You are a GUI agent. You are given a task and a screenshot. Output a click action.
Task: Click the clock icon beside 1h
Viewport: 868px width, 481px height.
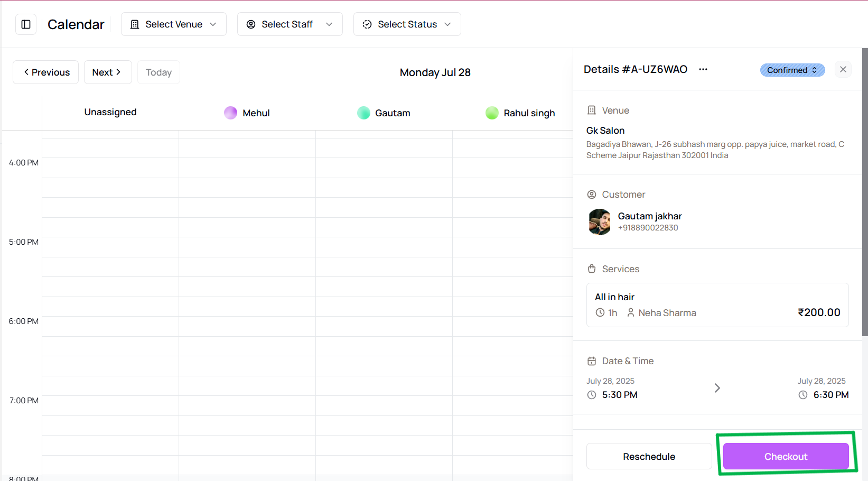click(600, 313)
